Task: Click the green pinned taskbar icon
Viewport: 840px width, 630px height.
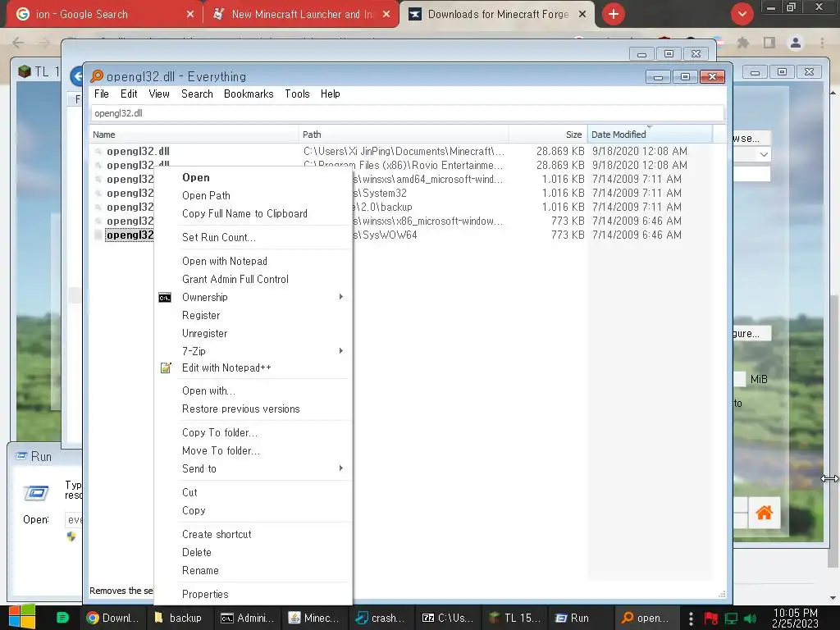Action: [62, 618]
